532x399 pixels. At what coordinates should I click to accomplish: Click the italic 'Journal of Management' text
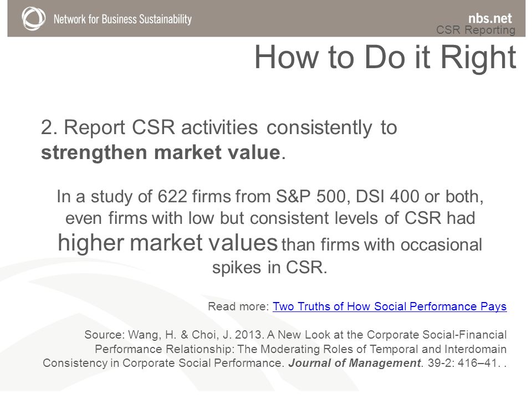tap(354, 363)
